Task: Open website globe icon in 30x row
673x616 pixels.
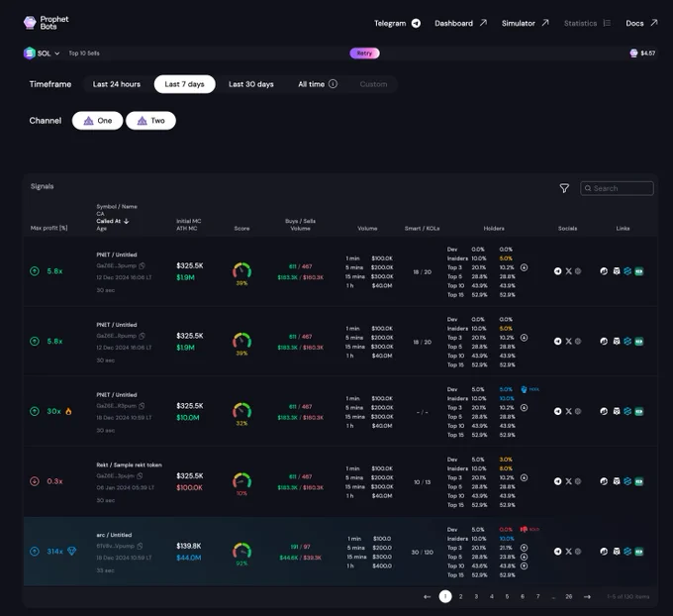Action: tap(578, 411)
